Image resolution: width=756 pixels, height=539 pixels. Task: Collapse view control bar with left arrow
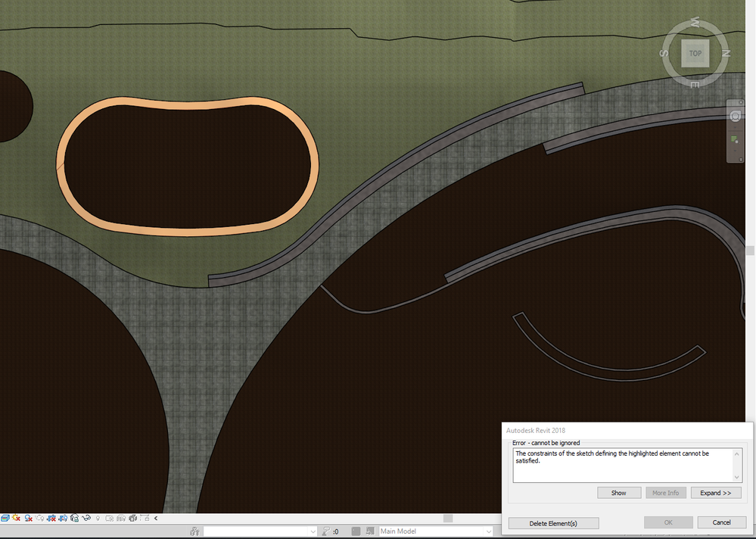click(x=156, y=519)
